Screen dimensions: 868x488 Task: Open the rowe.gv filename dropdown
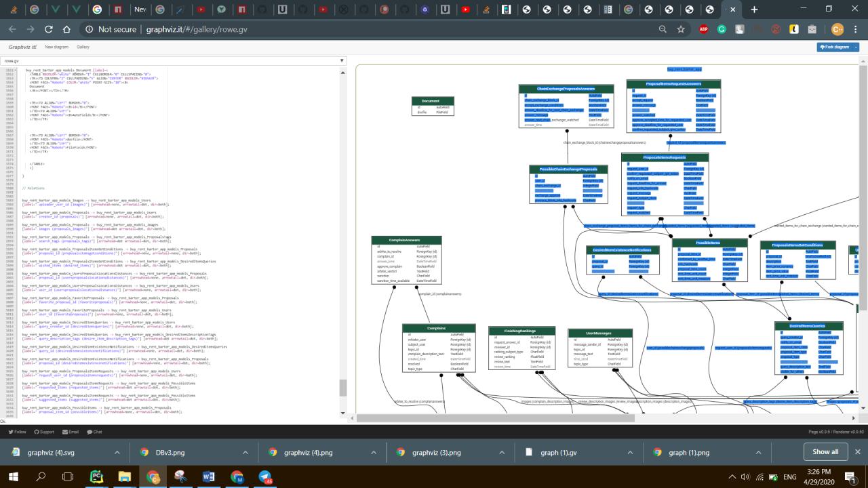pos(342,60)
